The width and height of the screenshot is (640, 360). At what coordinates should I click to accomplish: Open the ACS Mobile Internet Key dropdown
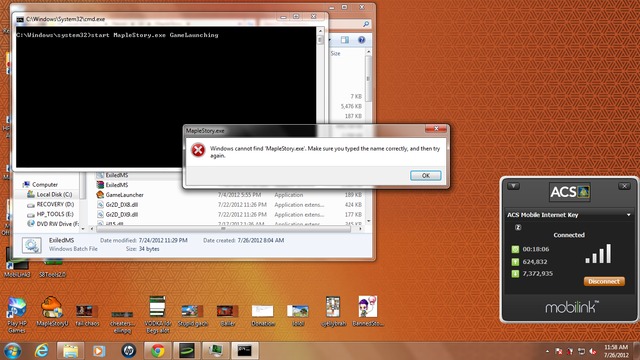coord(629,215)
